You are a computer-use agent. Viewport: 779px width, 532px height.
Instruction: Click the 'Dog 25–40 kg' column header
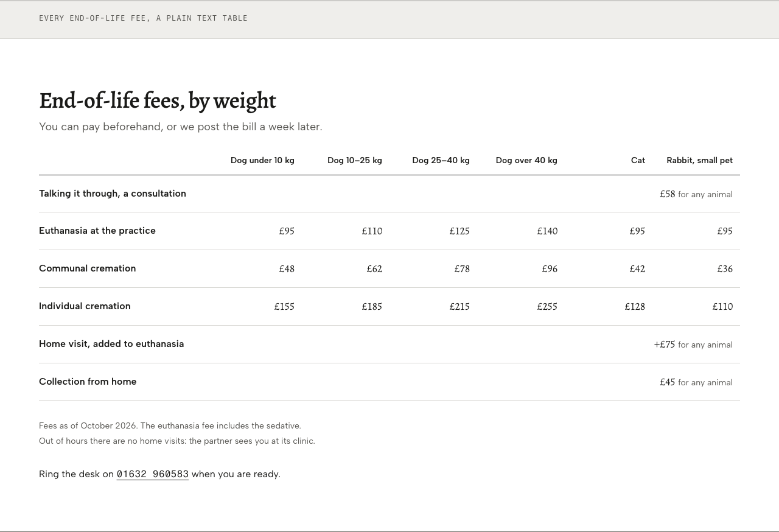pyautogui.click(x=441, y=161)
